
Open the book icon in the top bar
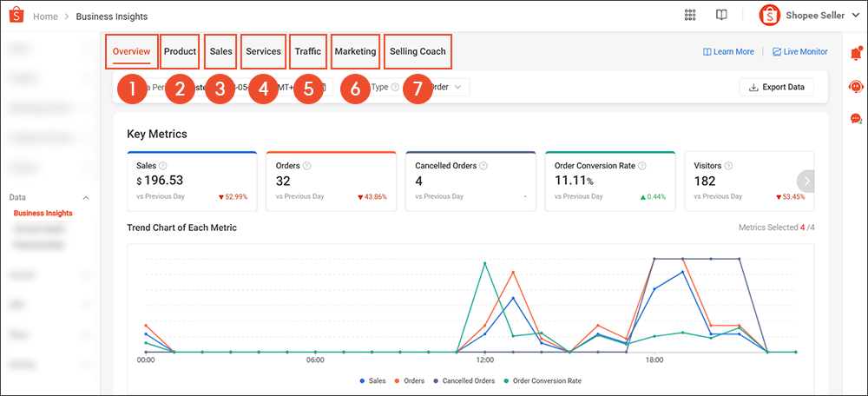click(720, 16)
